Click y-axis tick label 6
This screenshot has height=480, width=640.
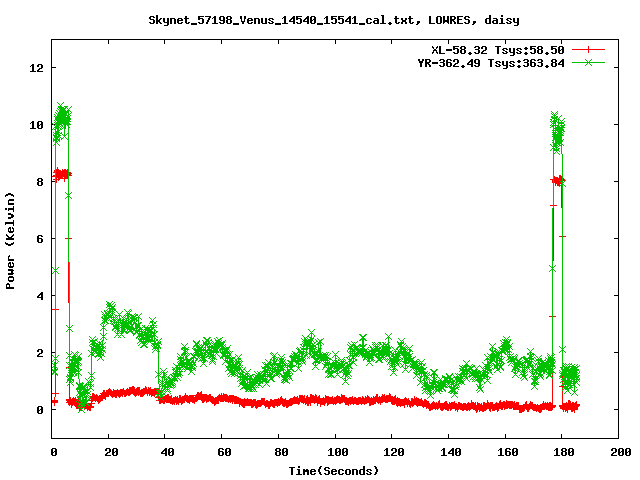[40, 239]
